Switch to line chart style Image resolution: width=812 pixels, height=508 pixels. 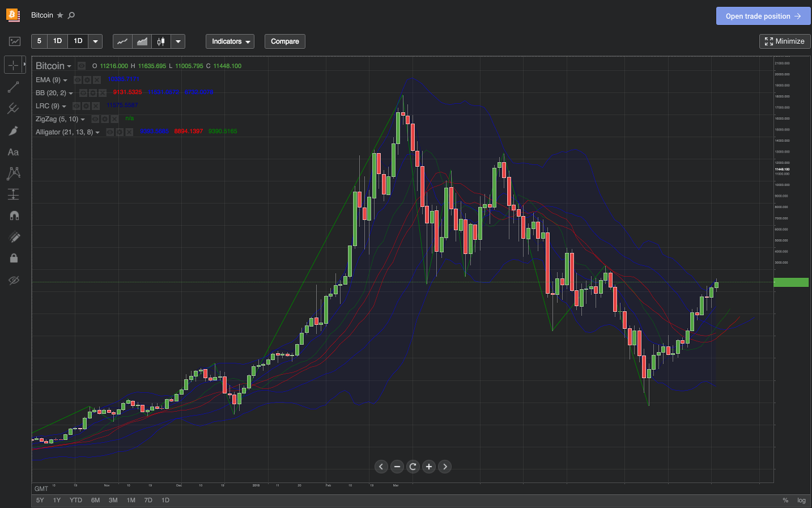tap(122, 41)
